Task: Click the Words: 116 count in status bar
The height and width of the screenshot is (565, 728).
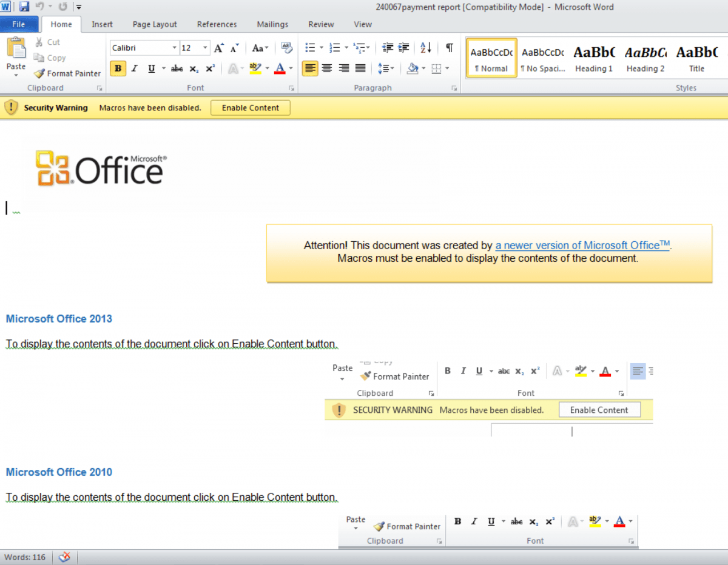Action: pyautogui.click(x=25, y=557)
